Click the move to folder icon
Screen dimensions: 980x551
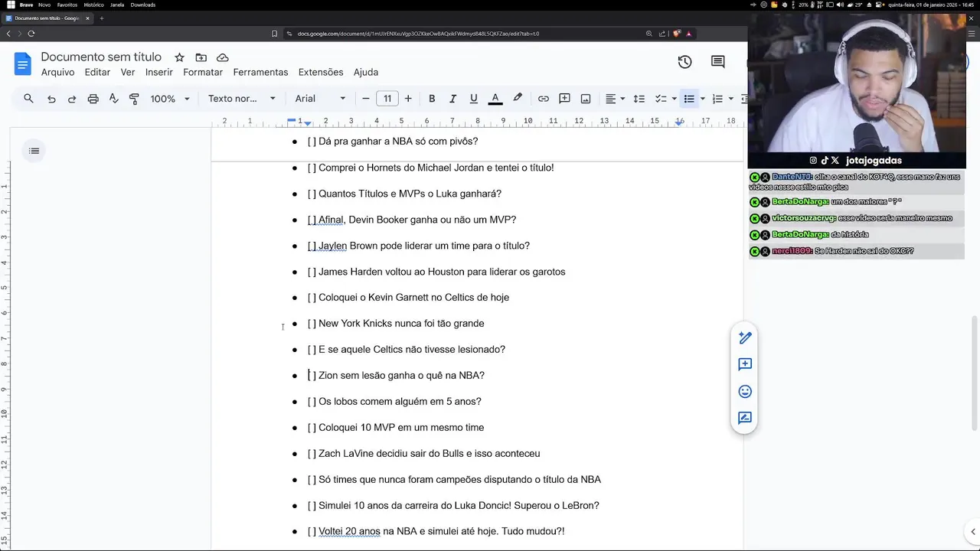click(201, 57)
